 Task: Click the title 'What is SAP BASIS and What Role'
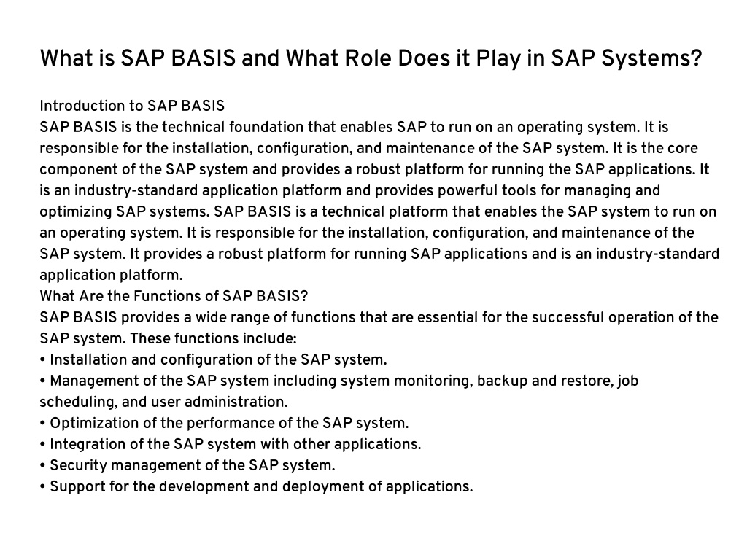click(371, 58)
